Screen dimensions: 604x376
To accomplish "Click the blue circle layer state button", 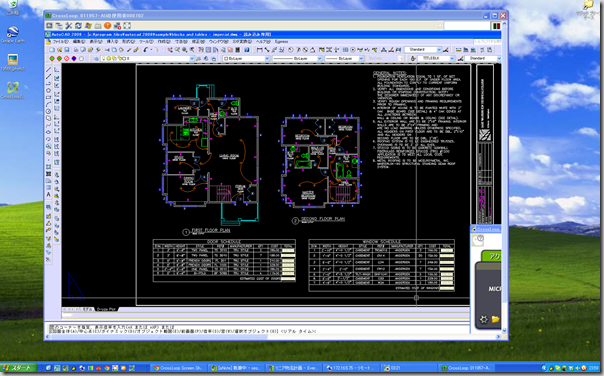I will point(74,59).
